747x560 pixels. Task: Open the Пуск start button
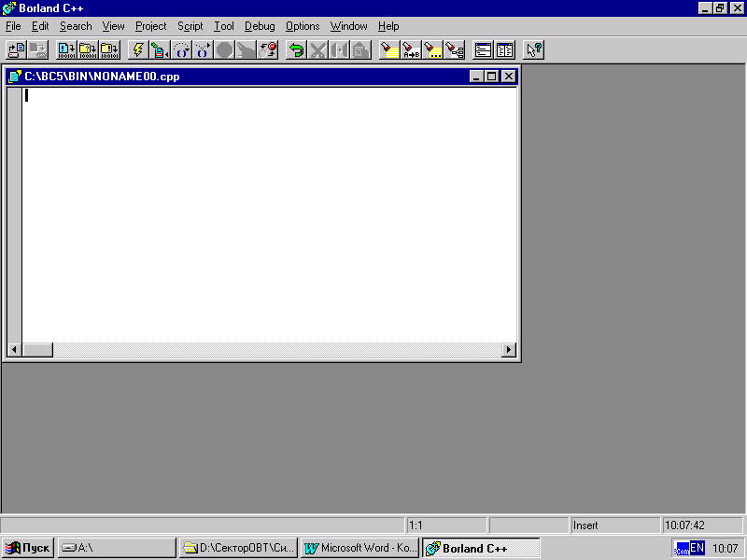(28, 548)
